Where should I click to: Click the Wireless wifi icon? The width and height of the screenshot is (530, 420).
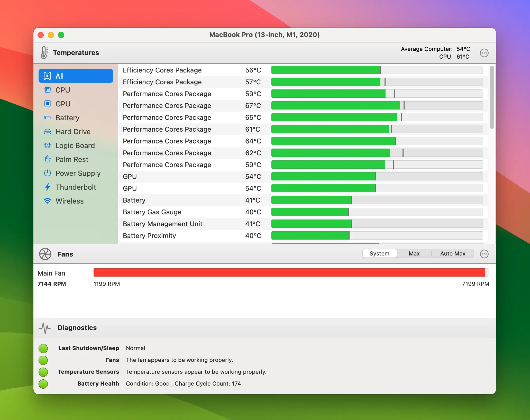pyautogui.click(x=48, y=201)
